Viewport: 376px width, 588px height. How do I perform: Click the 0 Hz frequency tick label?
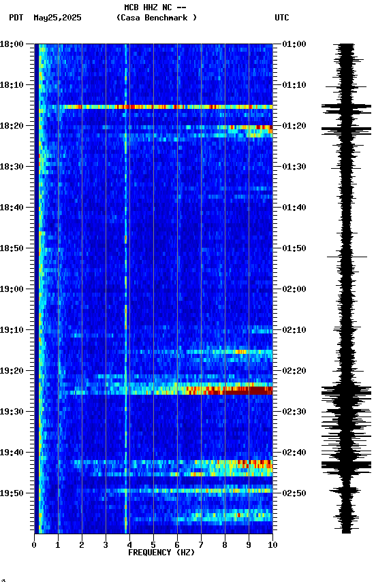tap(34, 545)
